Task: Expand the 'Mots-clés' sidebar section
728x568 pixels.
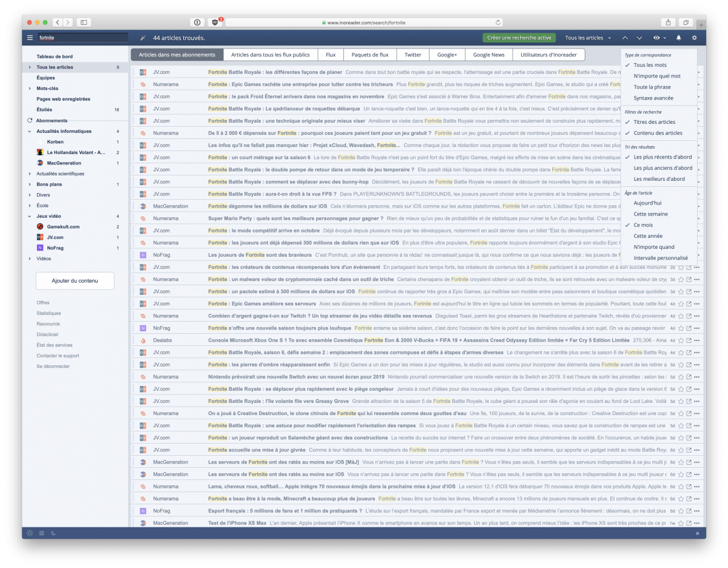Action: click(29, 89)
